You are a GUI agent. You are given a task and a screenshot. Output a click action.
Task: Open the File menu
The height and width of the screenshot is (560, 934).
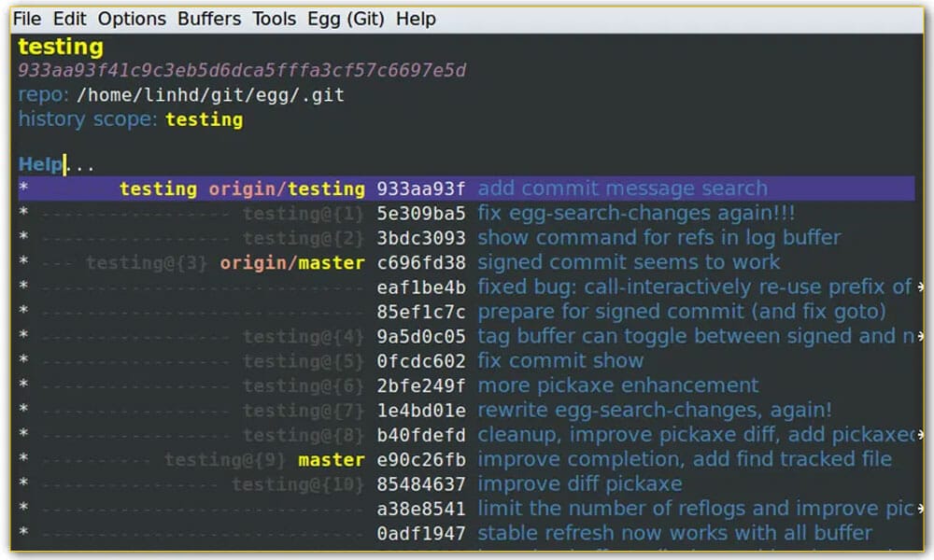click(26, 19)
